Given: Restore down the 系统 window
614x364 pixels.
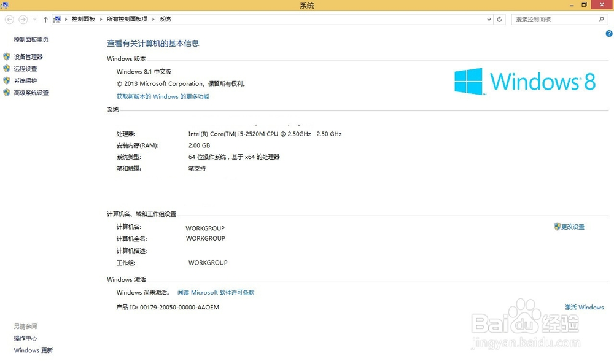Looking at the screenshot, I should (x=584, y=5).
